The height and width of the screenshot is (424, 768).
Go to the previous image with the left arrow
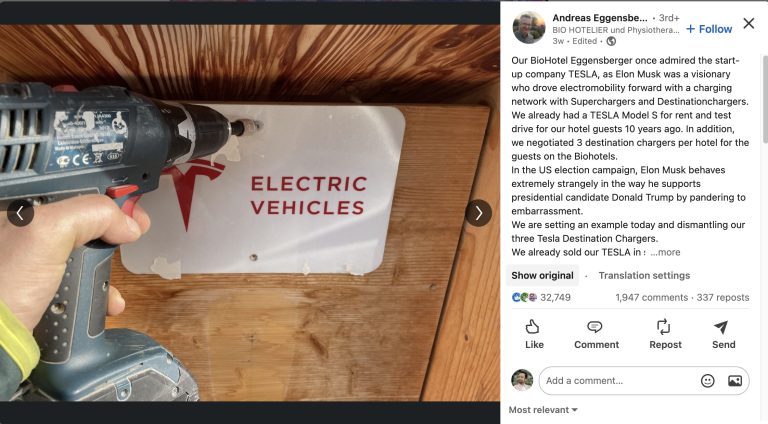point(20,213)
